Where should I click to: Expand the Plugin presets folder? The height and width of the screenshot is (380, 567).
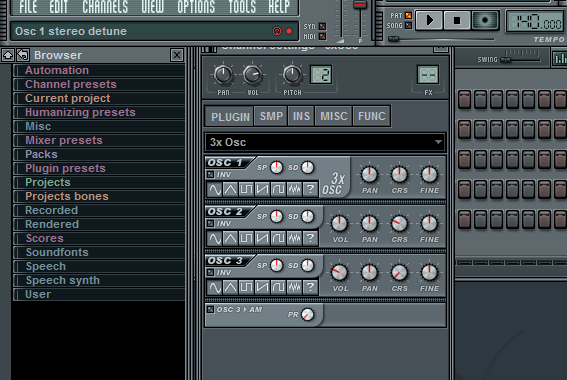(99, 168)
